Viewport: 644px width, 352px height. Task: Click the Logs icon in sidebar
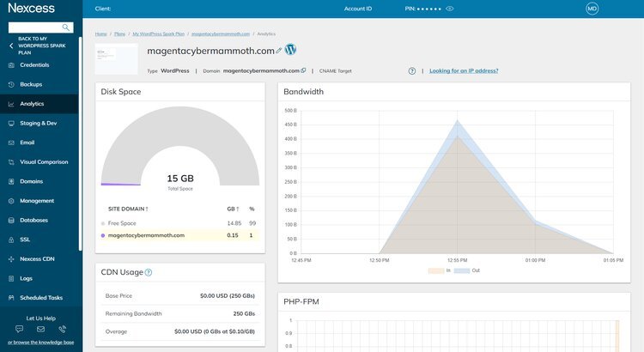[x=11, y=278]
